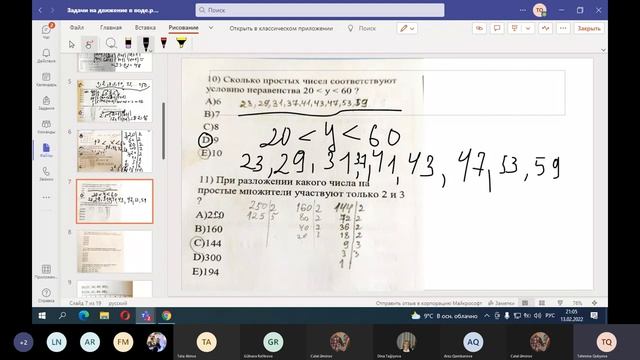
Task: Open the Windows notification center icon
Action: pos(594,316)
